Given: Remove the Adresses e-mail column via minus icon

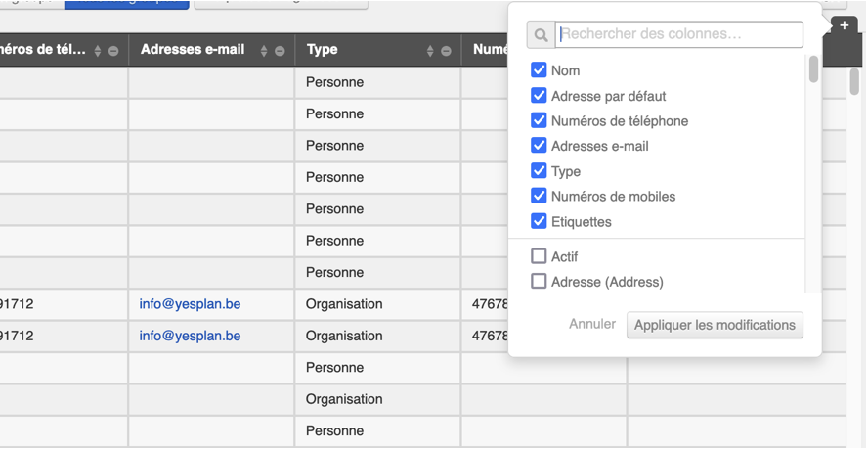Looking at the screenshot, I should click(280, 51).
